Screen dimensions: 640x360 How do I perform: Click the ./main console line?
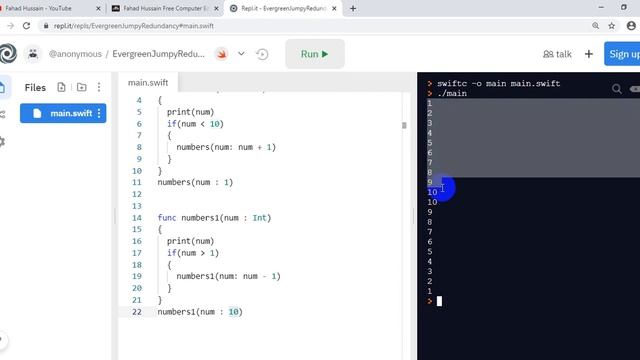[x=452, y=93]
